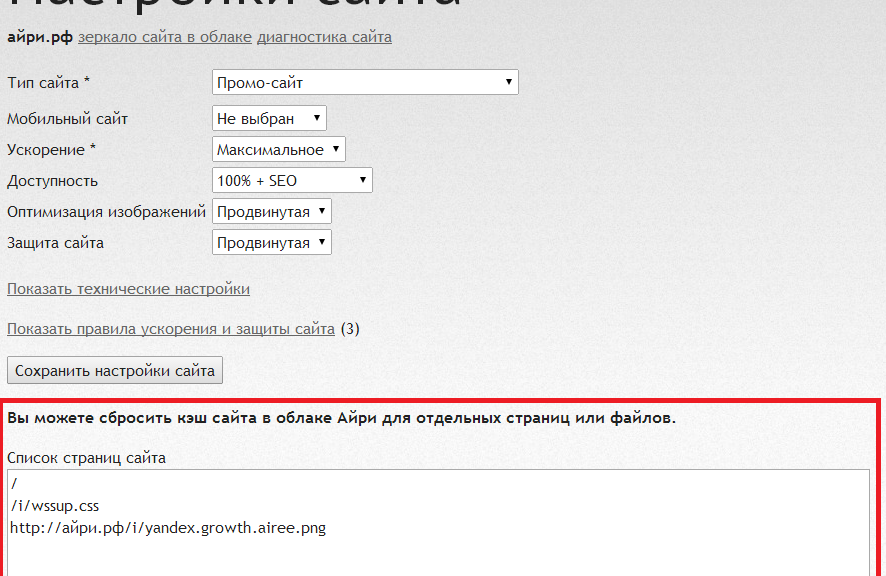Click the Список страниц сайта label
The width and height of the screenshot is (886, 576).
(x=87, y=458)
